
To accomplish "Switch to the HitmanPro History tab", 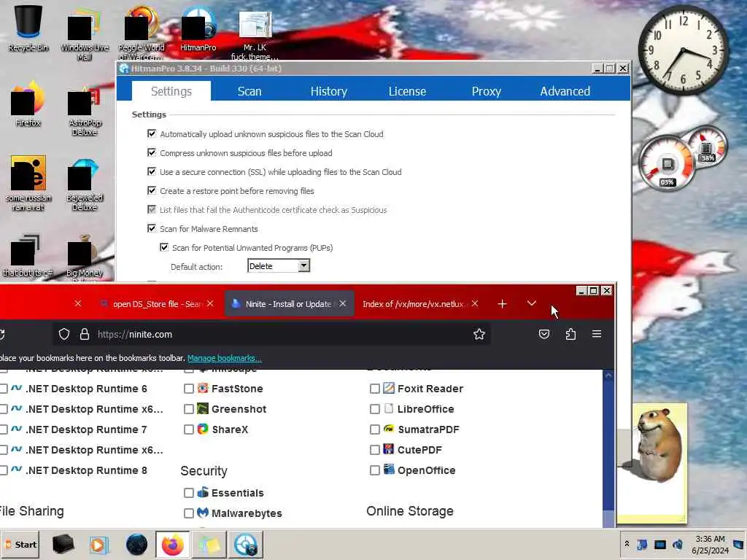I will click(329, 91).
